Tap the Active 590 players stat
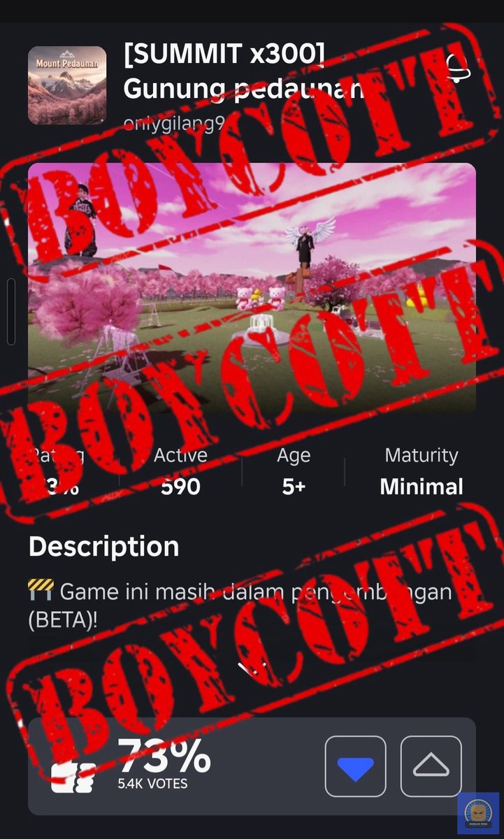Screen dimensions: 504x839 180,472
